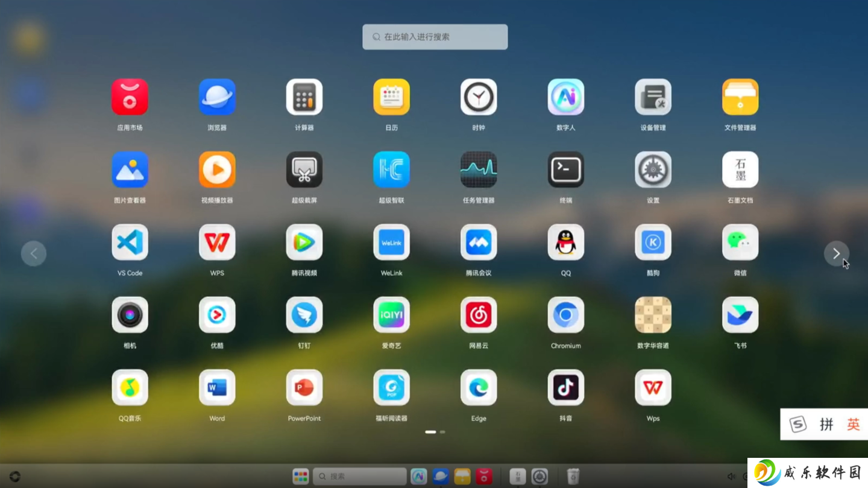This screenshot has height=488, width=868.
Task: Select 拼 pinyin input mode
Action: [826, 425]
